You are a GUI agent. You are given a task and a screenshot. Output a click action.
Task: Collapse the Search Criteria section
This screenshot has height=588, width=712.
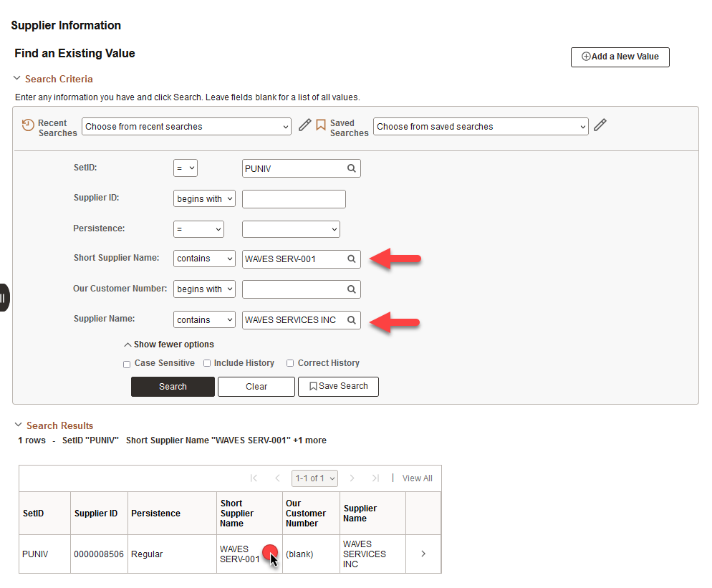tap(17, 79)
